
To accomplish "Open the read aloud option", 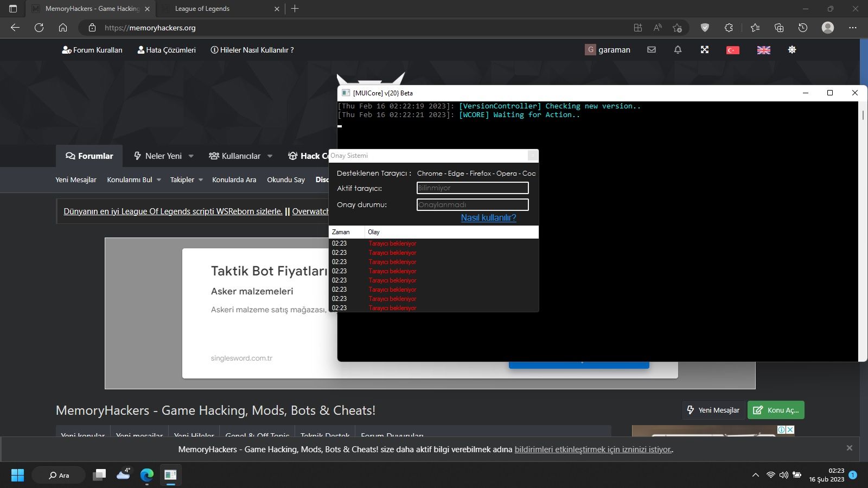I will tap(658, 28).
